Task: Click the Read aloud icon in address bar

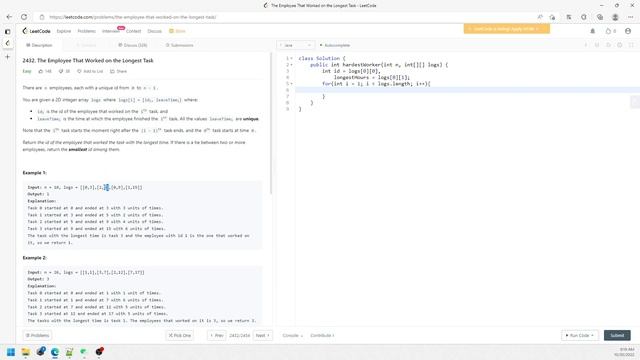Action: coord(540,17)
